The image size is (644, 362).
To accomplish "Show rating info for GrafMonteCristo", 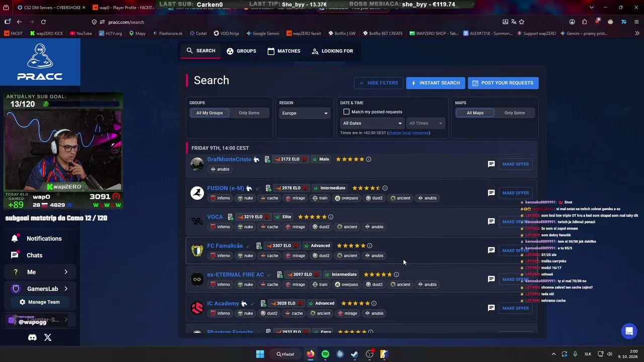I will point(368,159).
